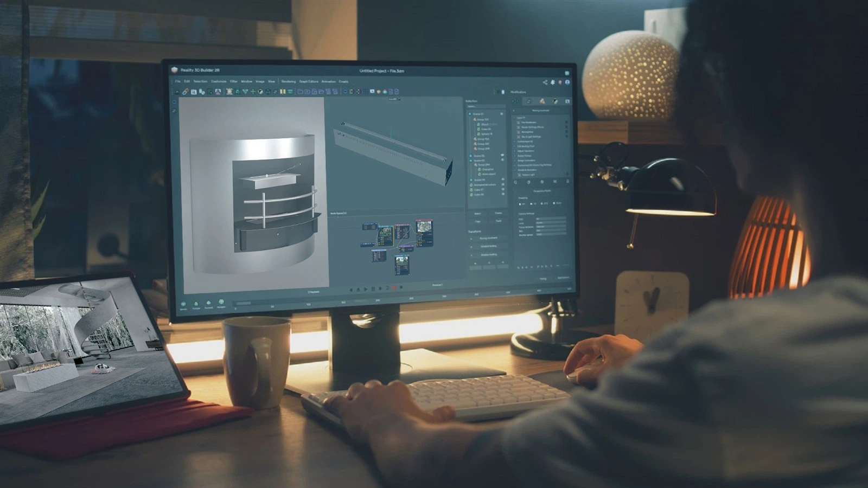The image size is (868, 488).
Task: Select the green plus add tool
Action: click(252, 92)
